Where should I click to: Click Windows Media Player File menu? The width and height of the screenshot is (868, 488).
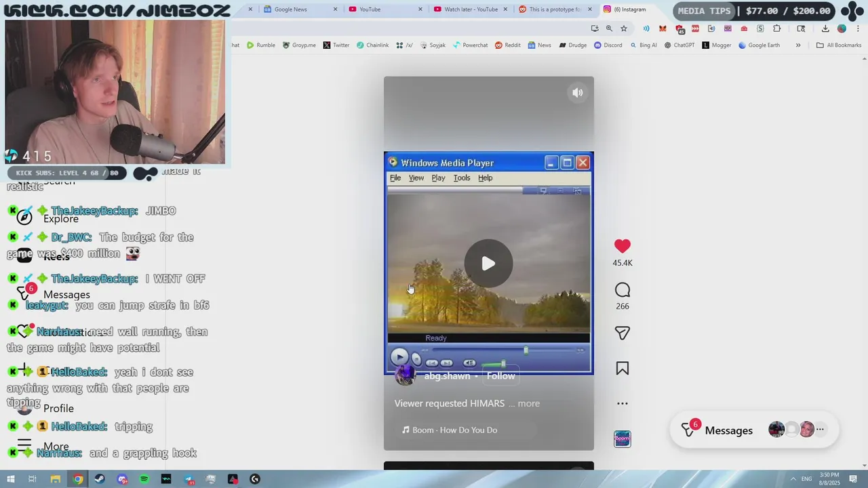[395, 178]
